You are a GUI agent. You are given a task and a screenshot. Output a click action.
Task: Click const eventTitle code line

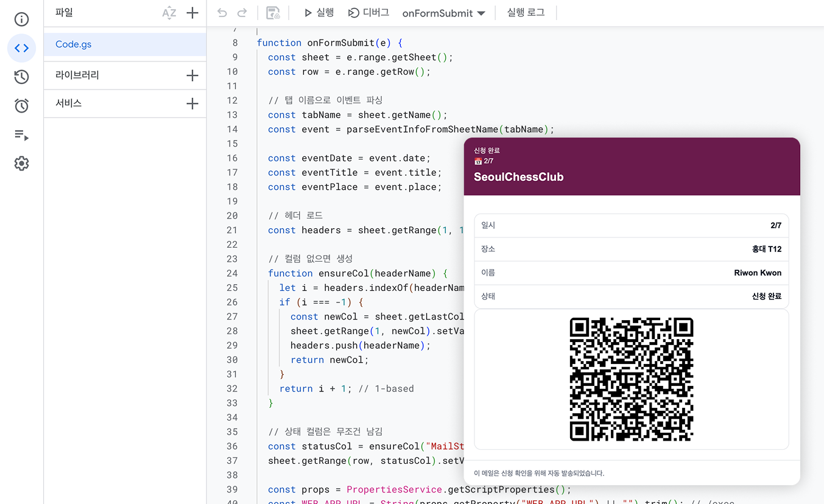click(x=354, y=173)
